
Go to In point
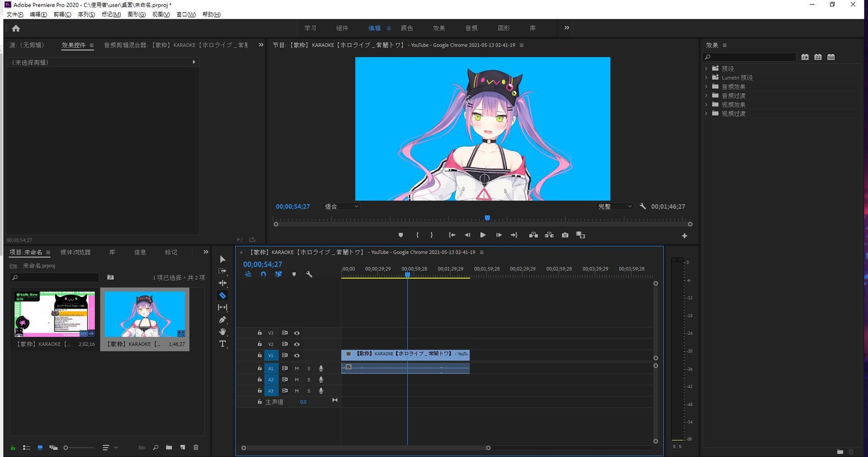tap(452, 235)
